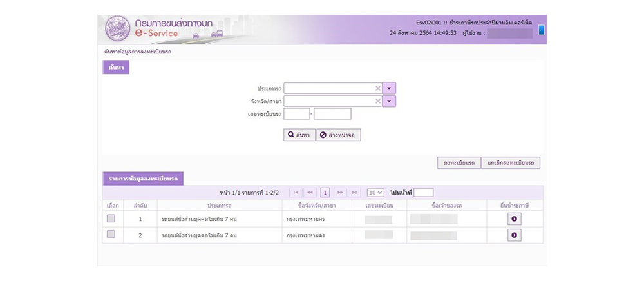Open the ประเภทรถ dropdown arrow
Screen dimensions: 644x281
pos(389,88)
